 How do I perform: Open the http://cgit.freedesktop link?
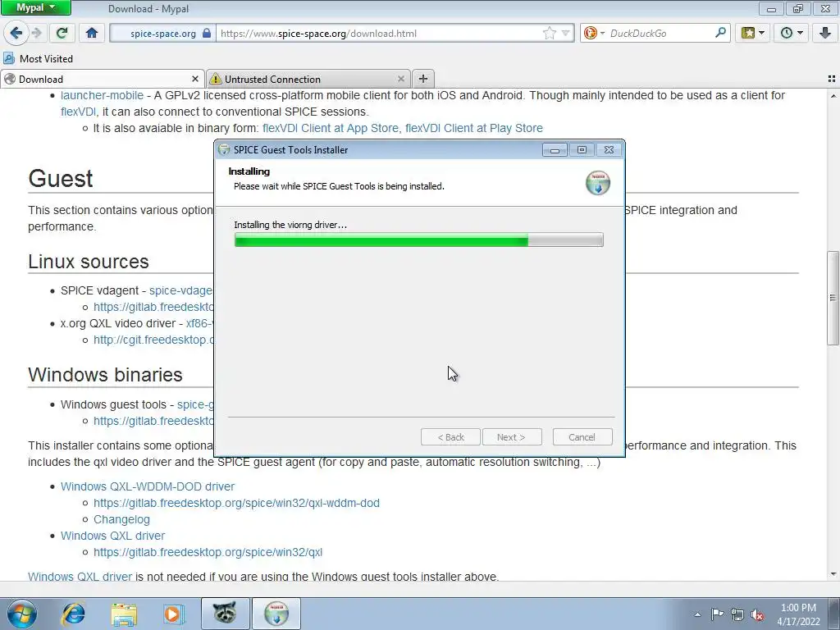(x=153, y=340)
